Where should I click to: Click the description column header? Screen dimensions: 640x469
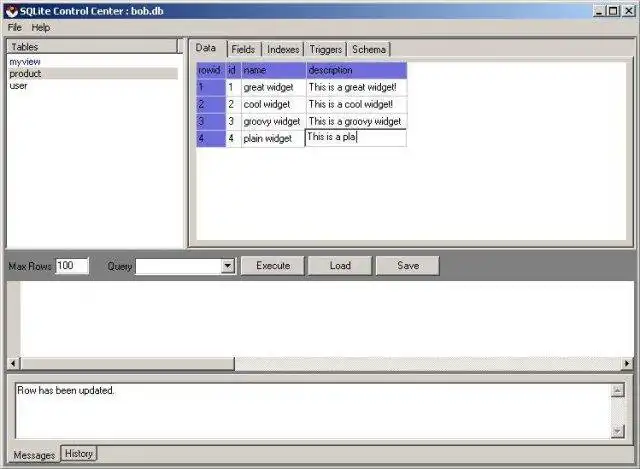coord(356,70)
